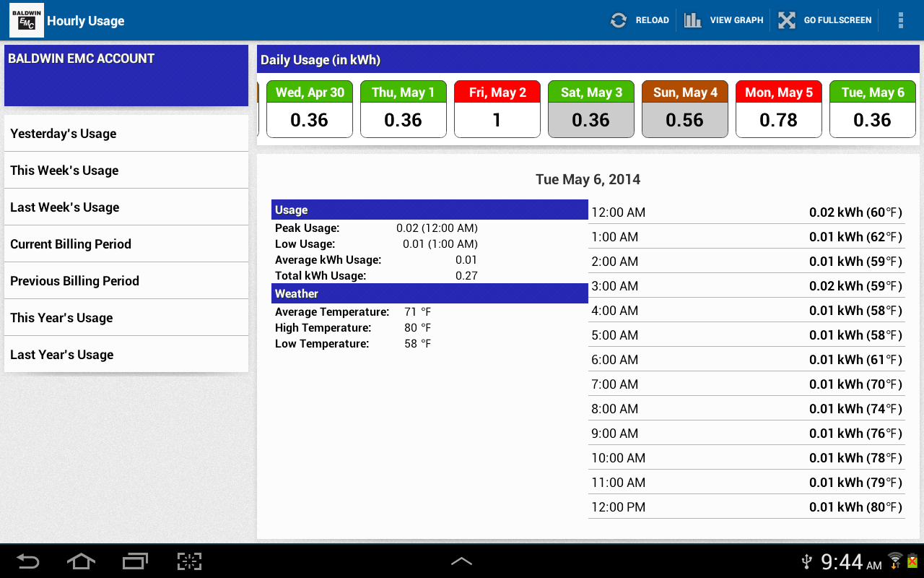
Task: Open This Year's Usage
Action: click(x=126, y=317)
